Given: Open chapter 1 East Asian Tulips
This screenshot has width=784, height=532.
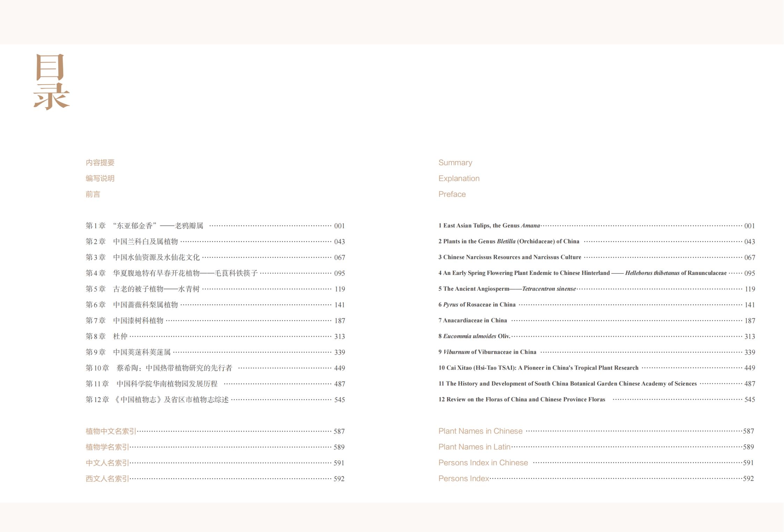Looking at the screenshot, I should click(489, 226).
